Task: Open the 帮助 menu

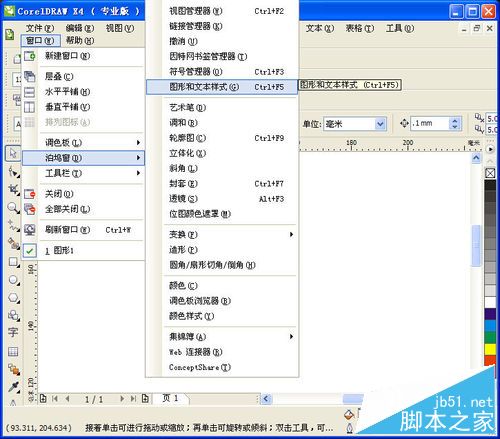Action: tap(80, 41)
